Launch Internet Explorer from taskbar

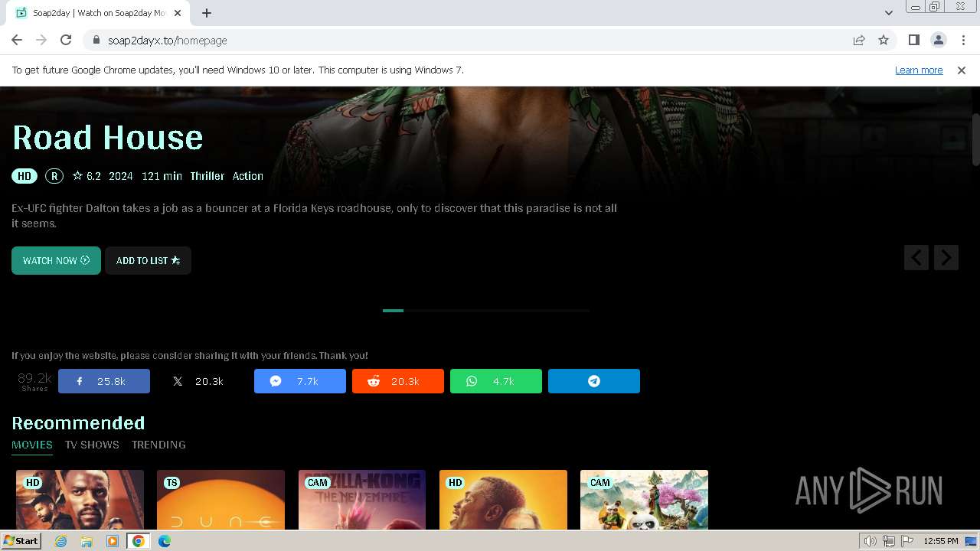click(61, 541)
